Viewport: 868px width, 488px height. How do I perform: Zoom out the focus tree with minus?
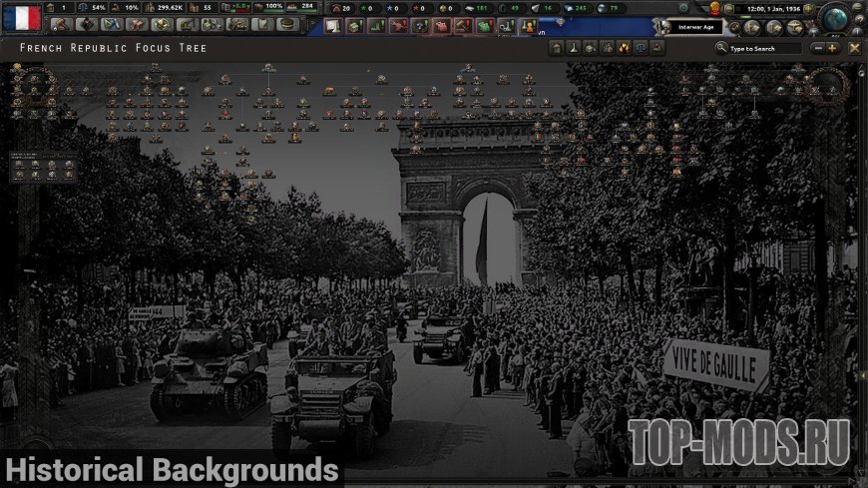point(818,48)
